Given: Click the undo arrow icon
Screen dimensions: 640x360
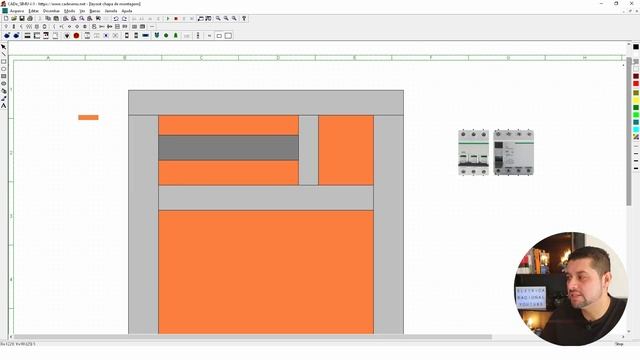Looking at the screenshot, I should pos(116,18).
